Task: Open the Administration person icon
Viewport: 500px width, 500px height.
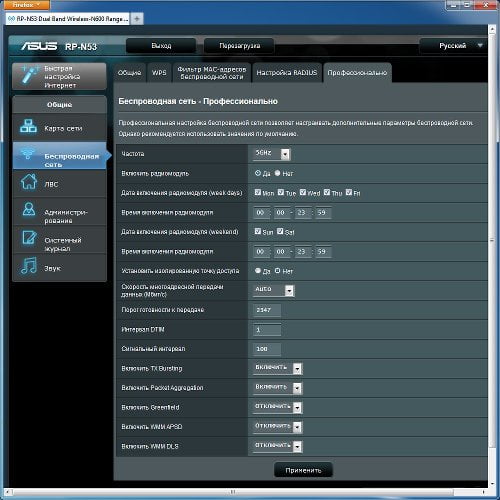Action: [29, 209]
